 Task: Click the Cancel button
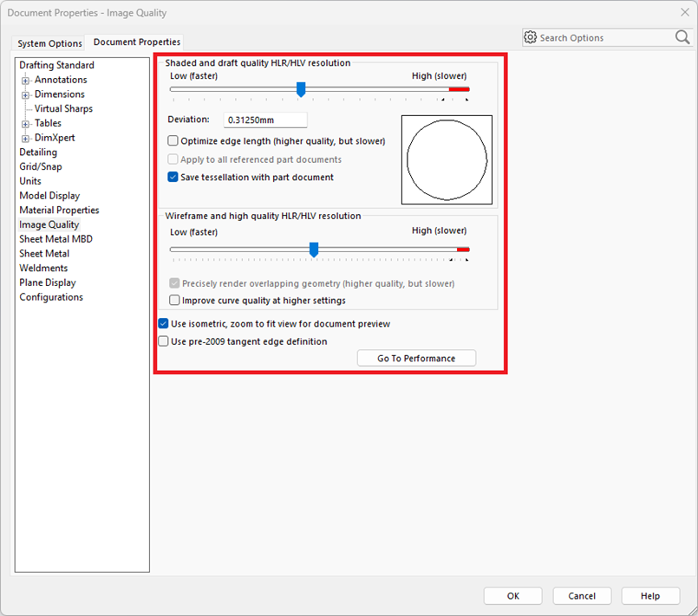[582, 595]
